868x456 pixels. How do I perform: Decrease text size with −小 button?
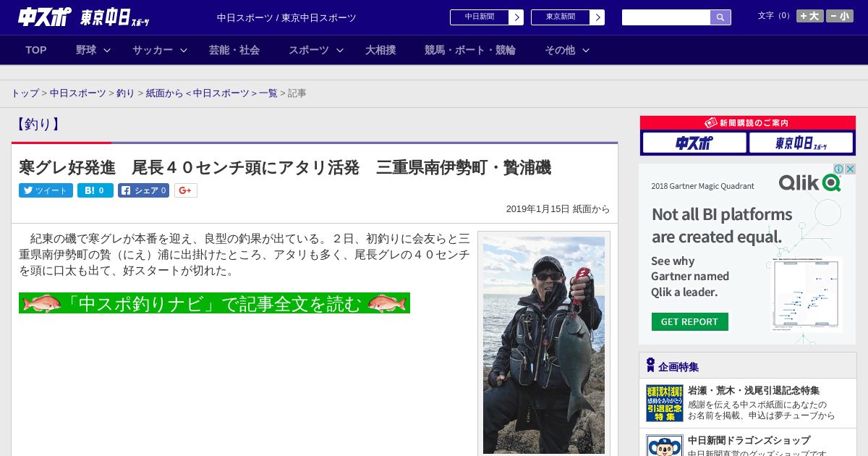(x=840, y=16)
